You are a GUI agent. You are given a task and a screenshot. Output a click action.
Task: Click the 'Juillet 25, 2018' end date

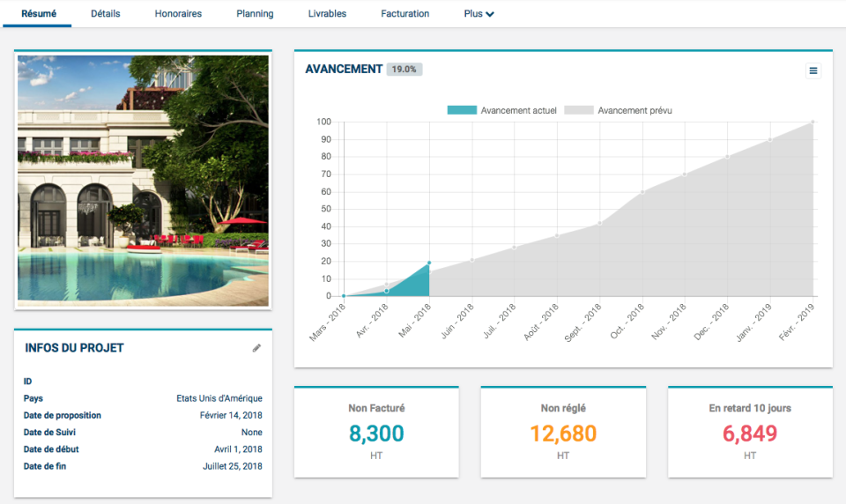(x=233, y=466)
